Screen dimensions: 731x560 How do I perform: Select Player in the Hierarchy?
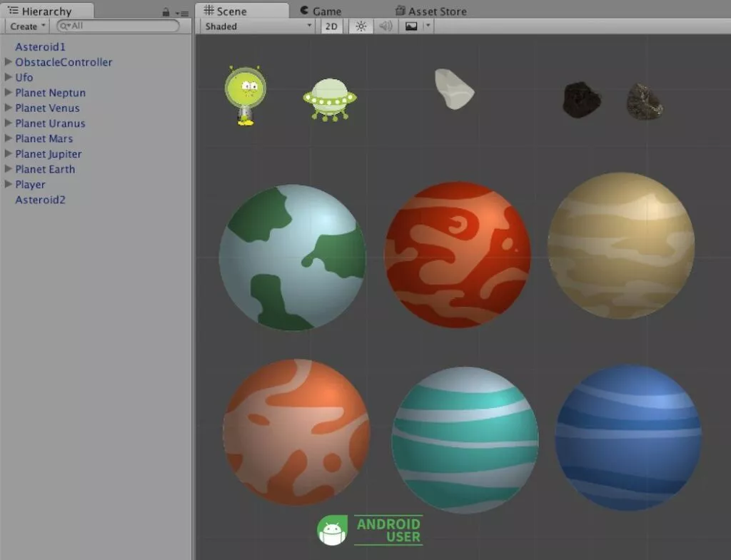tap(30, 185)
